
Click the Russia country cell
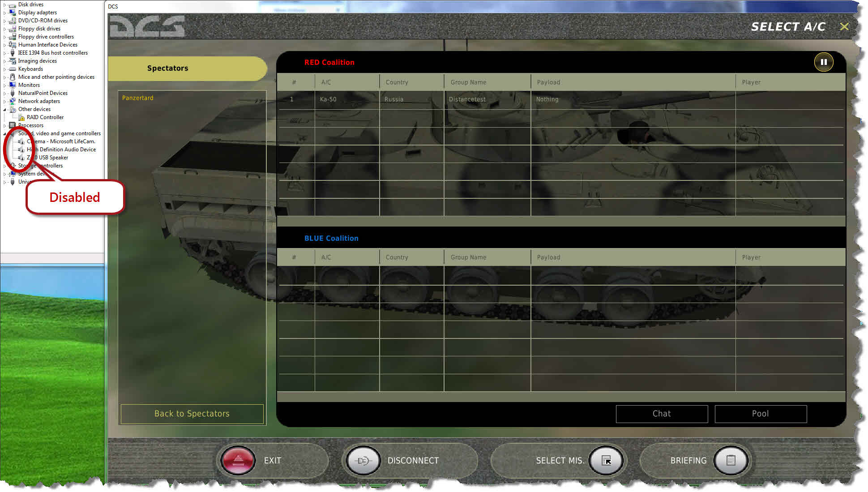point(411,99)
